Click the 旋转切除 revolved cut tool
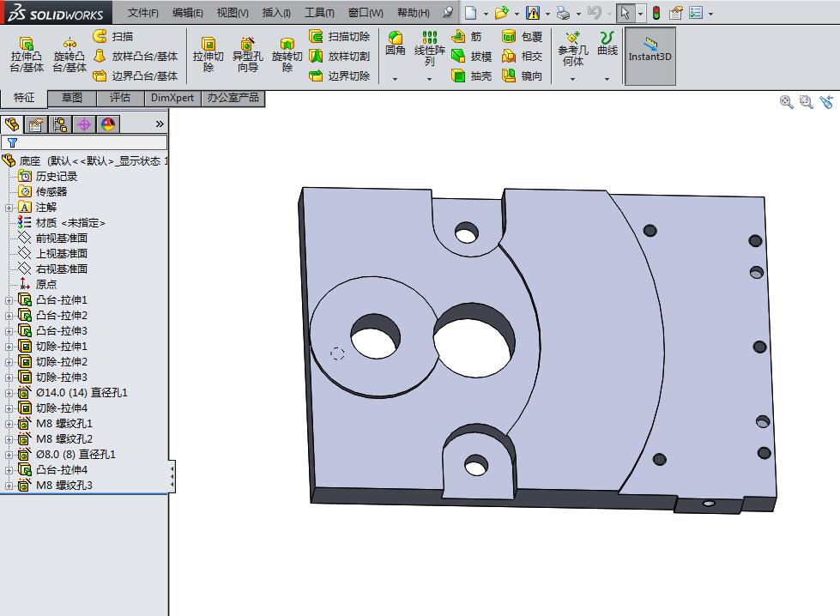This screenshot has height=616, width=840. [287, 55]
